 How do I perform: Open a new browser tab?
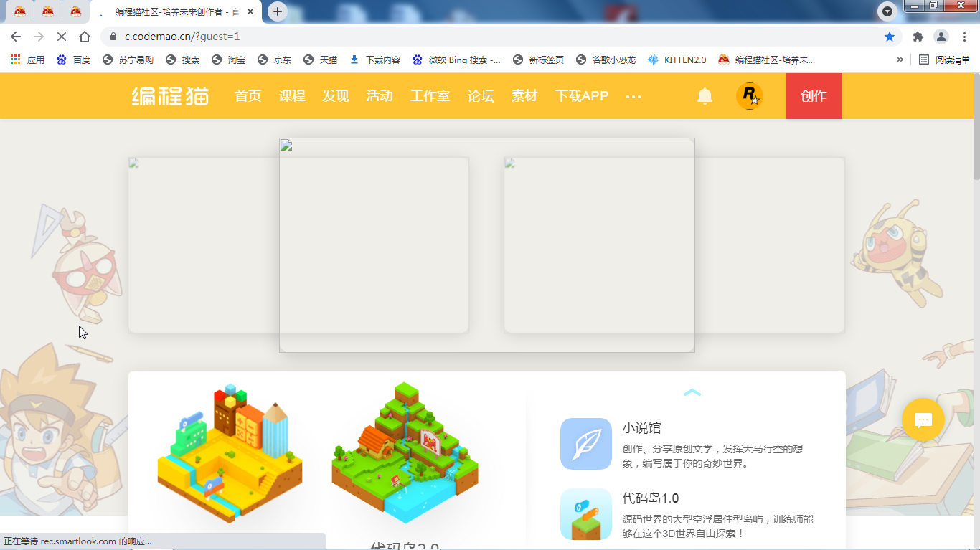click(x=278, y=11)
